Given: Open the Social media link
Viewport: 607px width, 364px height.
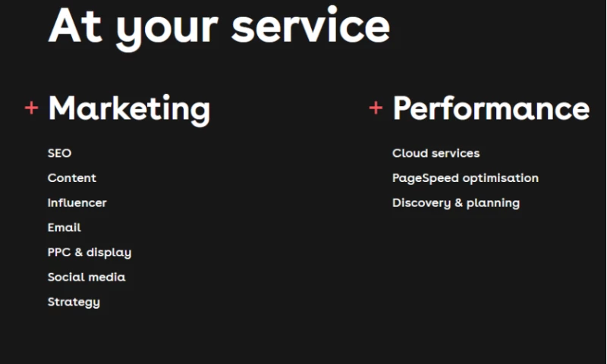Looking at the screenshot, I should tap(86, 278).
